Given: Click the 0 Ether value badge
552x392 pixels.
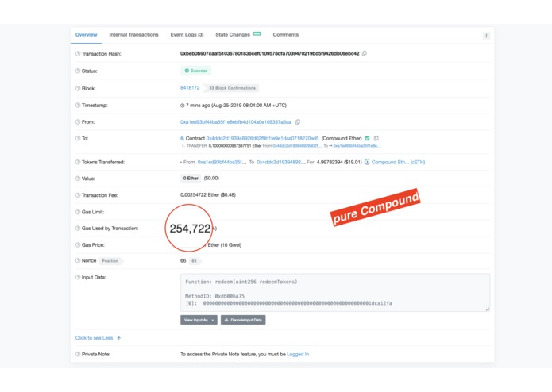Looking at the screenshot, I should click(191, 179).
